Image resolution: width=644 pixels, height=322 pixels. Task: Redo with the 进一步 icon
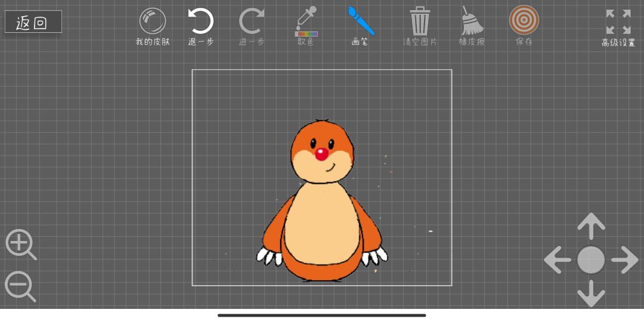(252, 21)
